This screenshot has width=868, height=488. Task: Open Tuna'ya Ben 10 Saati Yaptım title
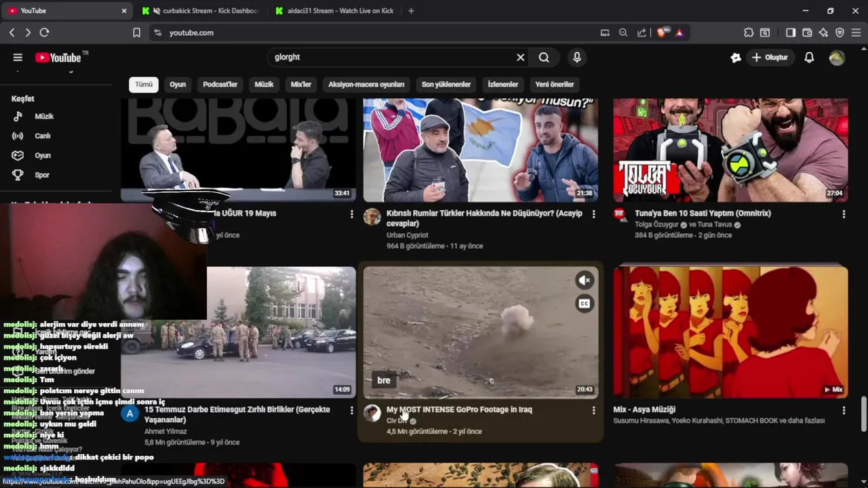(x=703, y=213)
